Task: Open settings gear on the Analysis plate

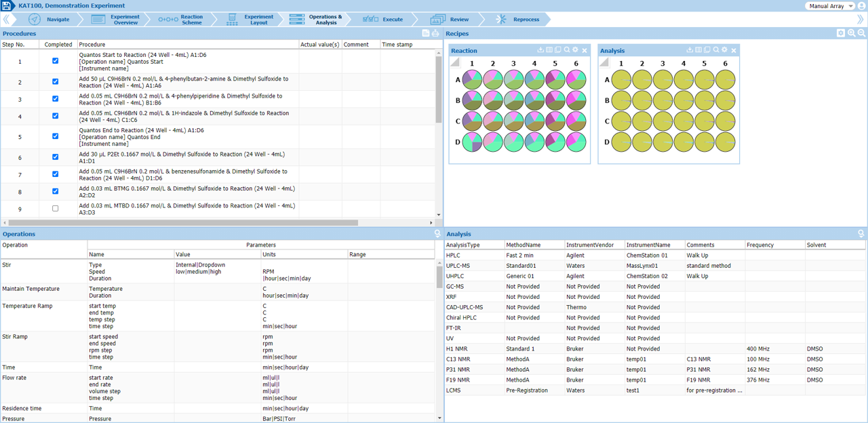Action: coord(724,50)
